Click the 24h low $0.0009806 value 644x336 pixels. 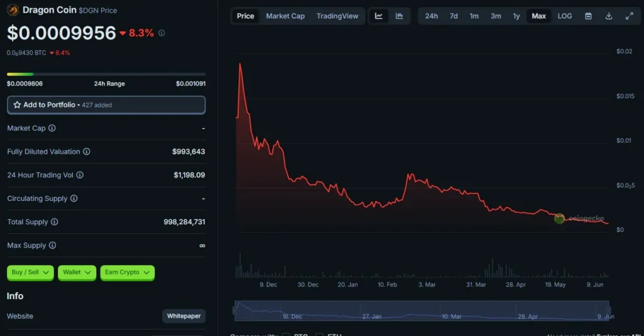[x=25, y=84]
